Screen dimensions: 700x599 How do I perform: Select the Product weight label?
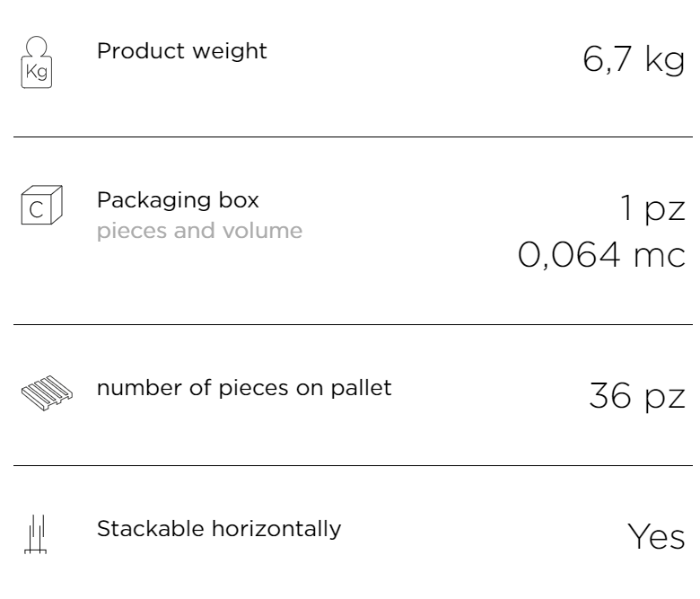[x=181, y=51]
